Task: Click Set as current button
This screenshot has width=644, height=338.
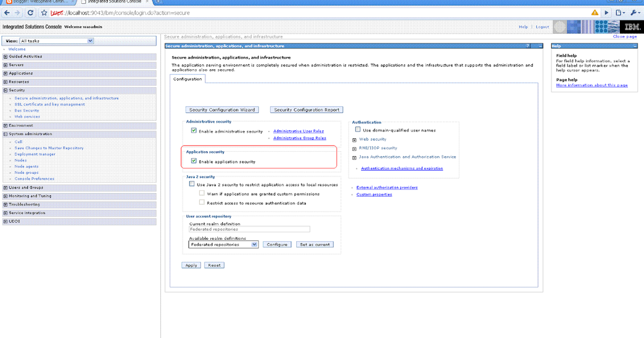Action: click(314, 244)
